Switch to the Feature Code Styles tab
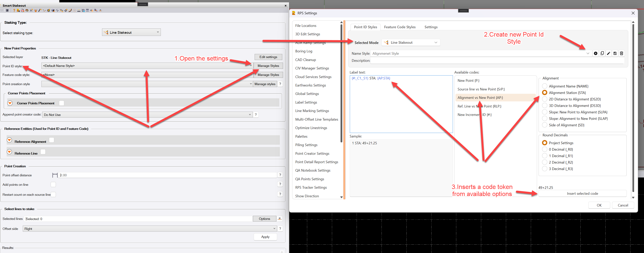Viewport: 644px width, 253px height. (x=400, y=27)
